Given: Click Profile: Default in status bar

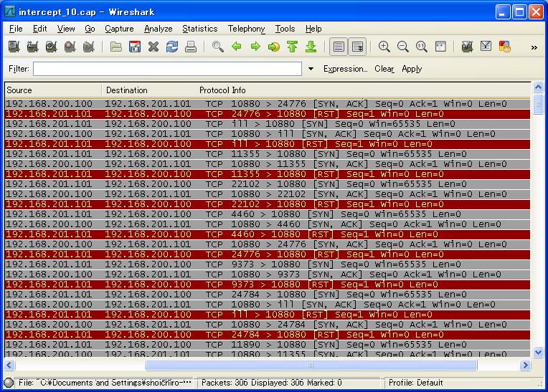Looking at the screenshot, I should (x=415, y=383).
